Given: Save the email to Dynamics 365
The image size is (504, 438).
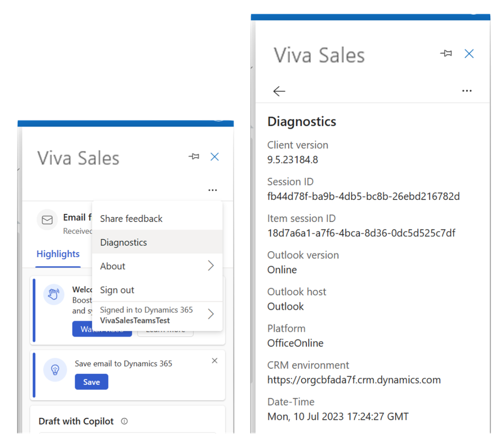Looking at the screenshot, I should pyautogui.click(x=92, y=381).
